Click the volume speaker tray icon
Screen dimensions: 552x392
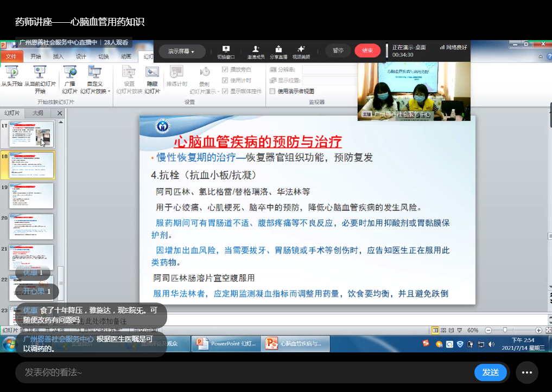[491, 344]
